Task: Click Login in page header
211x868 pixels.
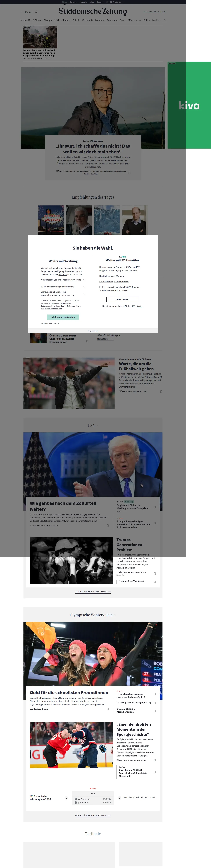Action: point(163,11)
